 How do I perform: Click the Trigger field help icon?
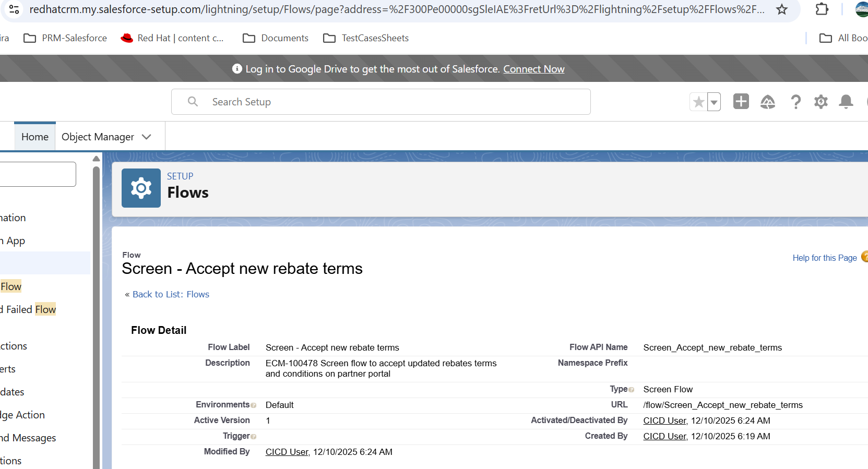pos(254,437)
